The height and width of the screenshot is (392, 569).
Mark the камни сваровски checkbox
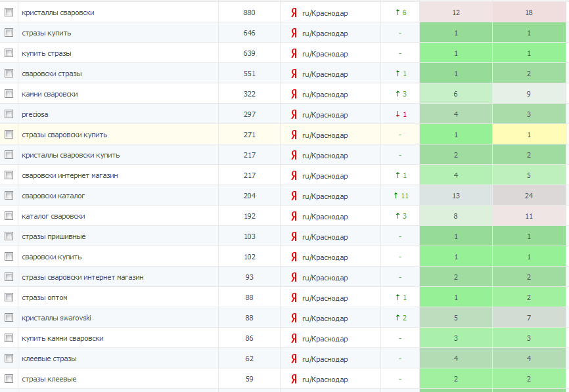point(9,93)
